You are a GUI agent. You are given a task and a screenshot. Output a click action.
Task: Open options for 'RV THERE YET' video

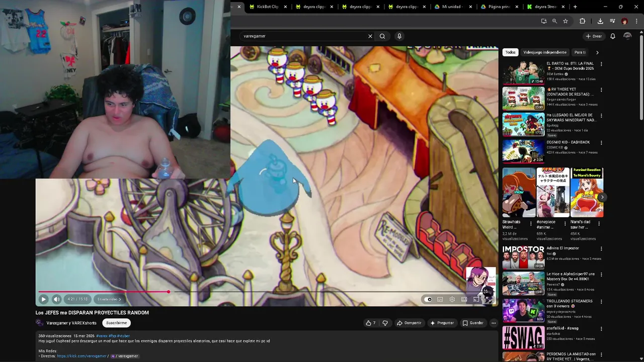point(601,90)
